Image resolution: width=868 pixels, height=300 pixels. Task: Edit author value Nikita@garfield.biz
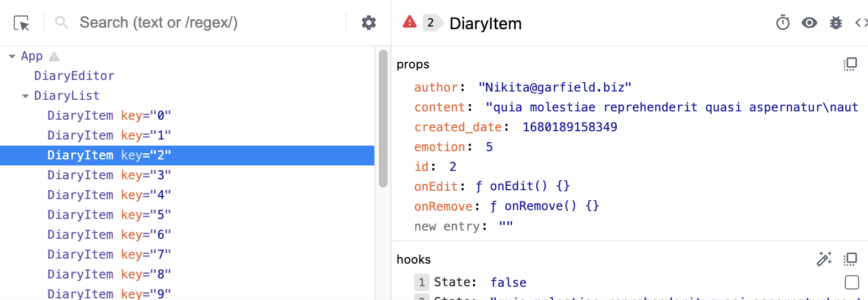point(555,87)
